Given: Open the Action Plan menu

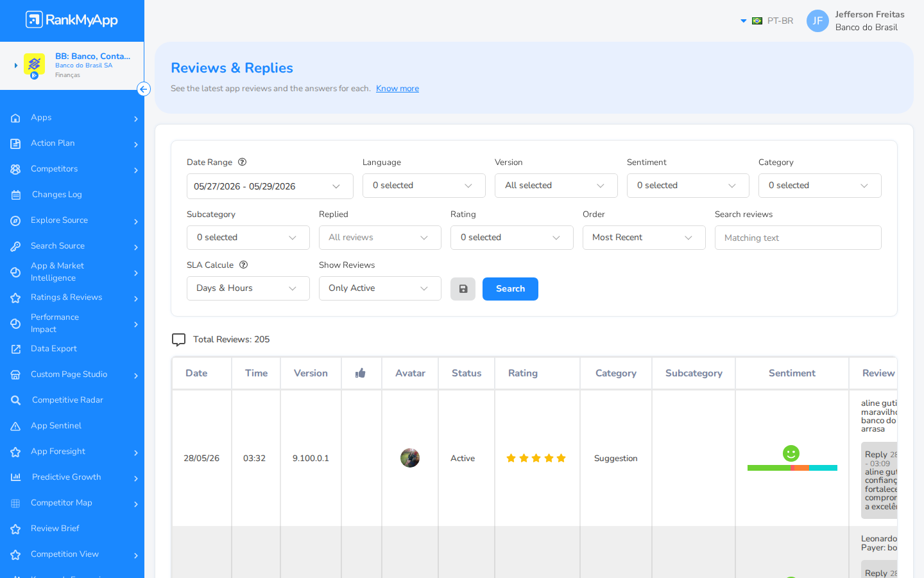Looking at the screenshot, I should click(x=72, y=143).
